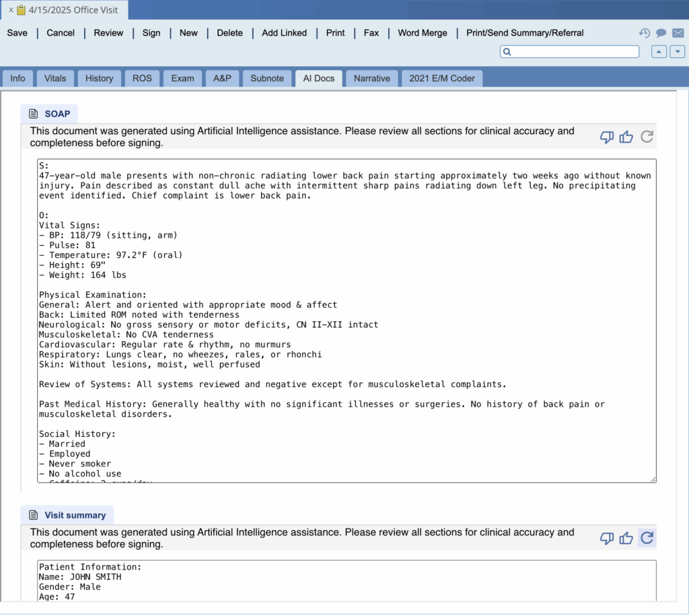Regenerate the Visit summary document
The image size is (689, 616).
647,538
